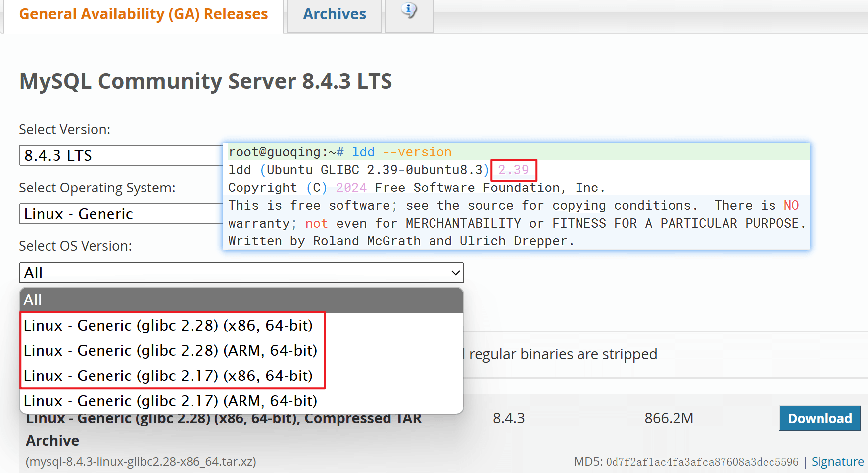The height and width of the screenshot is (473, 868).
Task: Click the Select OS Version label
Action: pos(75,246)
